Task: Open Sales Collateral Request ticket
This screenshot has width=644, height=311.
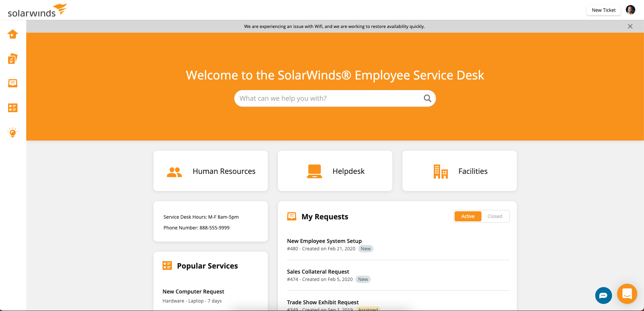Action: click(318, 272)
